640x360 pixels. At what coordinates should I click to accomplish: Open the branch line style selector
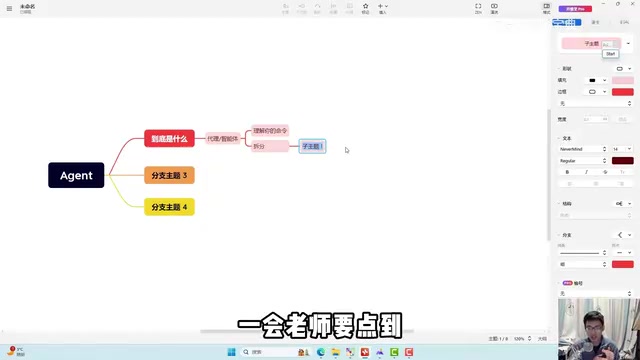pos(582,253)
